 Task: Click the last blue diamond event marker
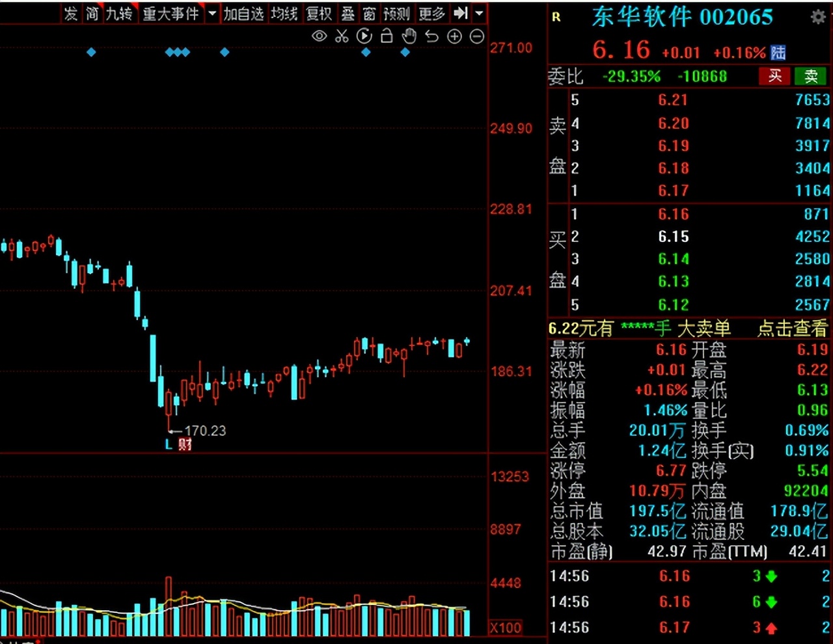click(x=405, y=52)
